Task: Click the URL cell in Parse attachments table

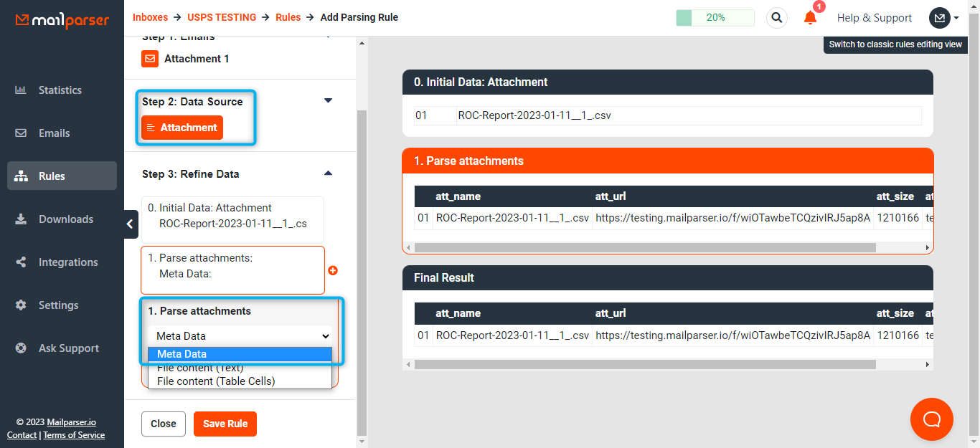Action: [732, 218]
